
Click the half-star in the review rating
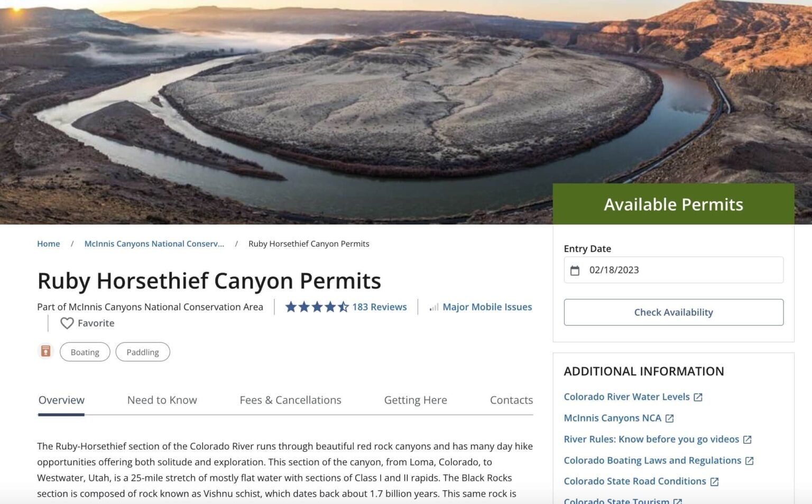(344, 307)
